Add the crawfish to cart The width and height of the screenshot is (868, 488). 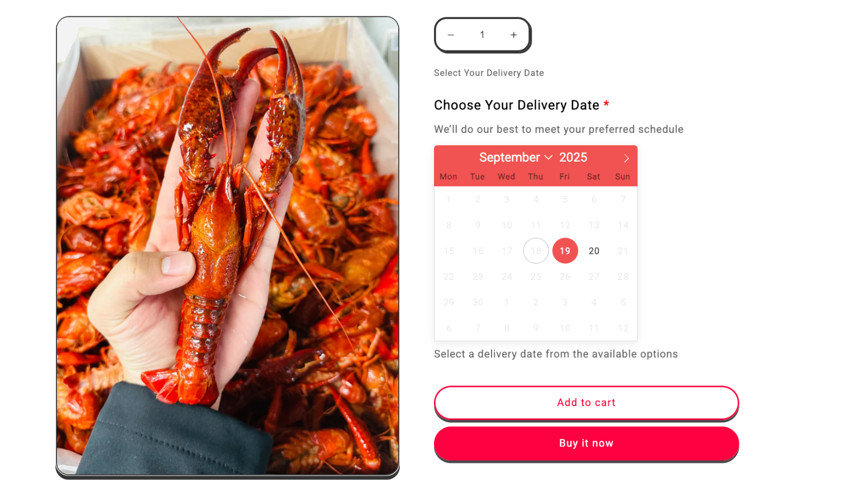[586, 403]
